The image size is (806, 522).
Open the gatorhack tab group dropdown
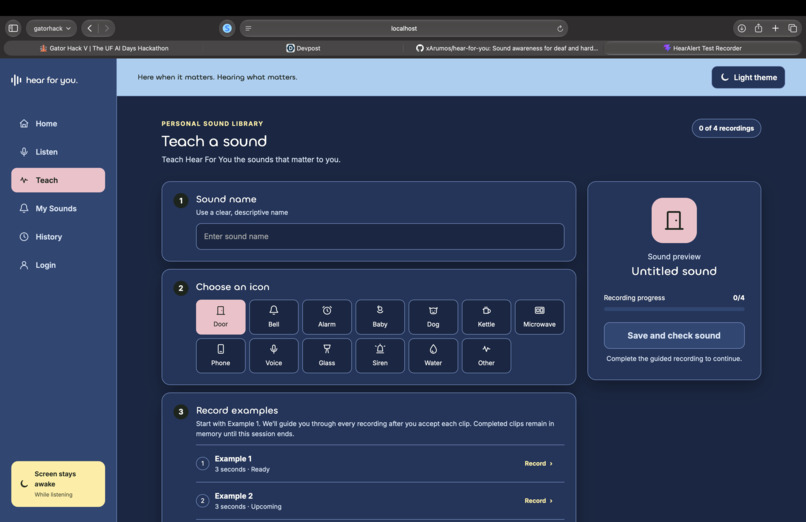(51, 28)
